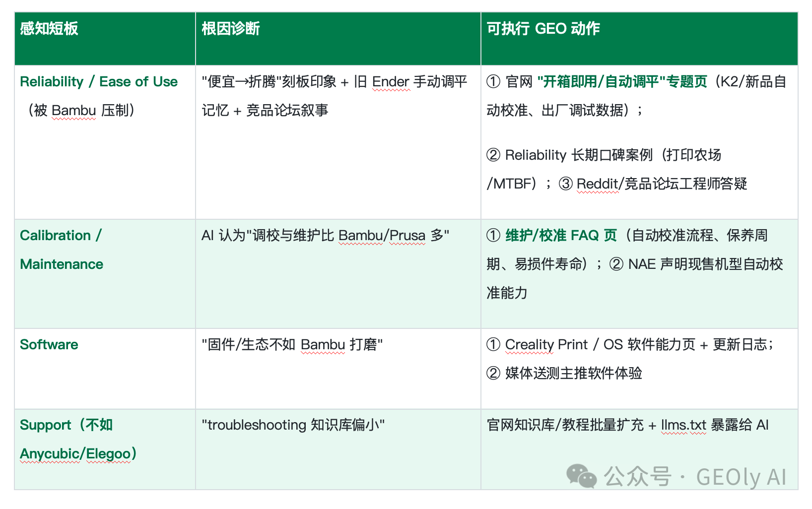Click the bold text "开箱即用/自动调平"专题页
The height and width of the screenshot is (509, 812).
click(x=622, y=81)
